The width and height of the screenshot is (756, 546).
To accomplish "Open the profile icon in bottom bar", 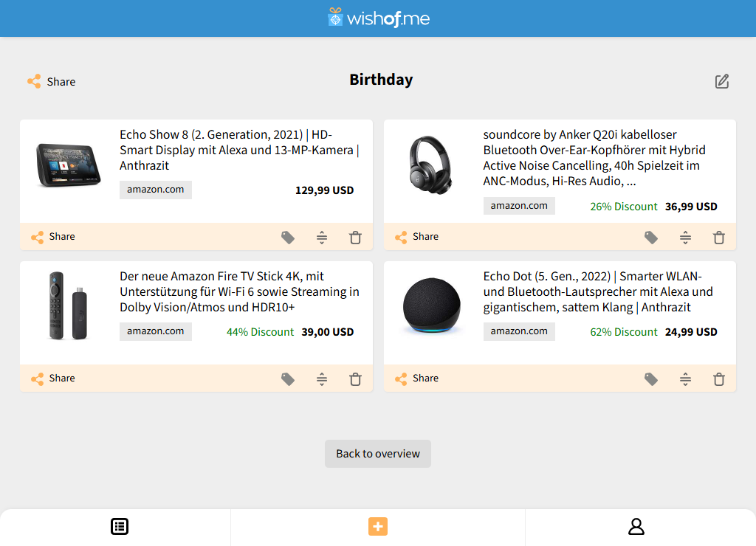I will pyautogui.click(x=636, y=526).
